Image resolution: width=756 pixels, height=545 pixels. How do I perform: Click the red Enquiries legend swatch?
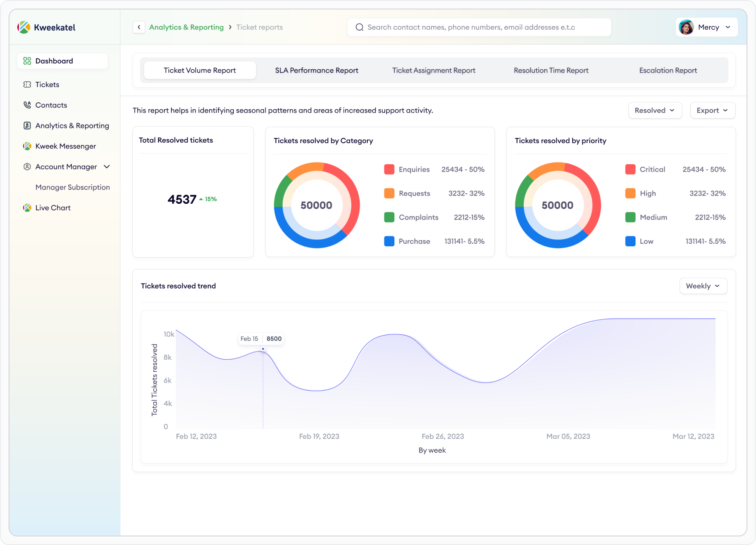pyautogui.click(x=389, y=169)
